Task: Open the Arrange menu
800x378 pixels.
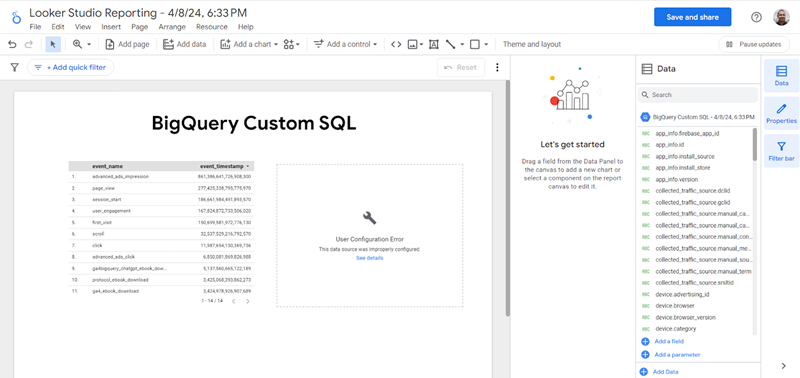Action: (172, 27)
